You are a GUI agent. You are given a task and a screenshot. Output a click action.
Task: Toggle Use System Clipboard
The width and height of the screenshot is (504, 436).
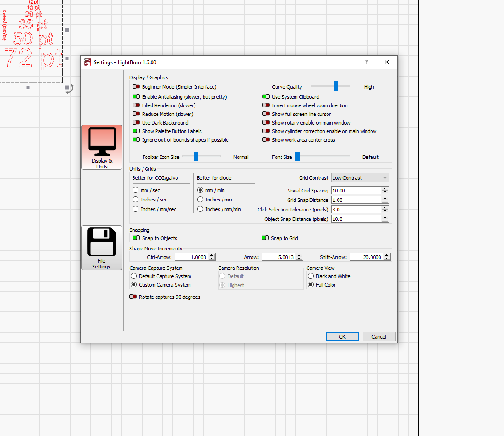tap(266, 96)
